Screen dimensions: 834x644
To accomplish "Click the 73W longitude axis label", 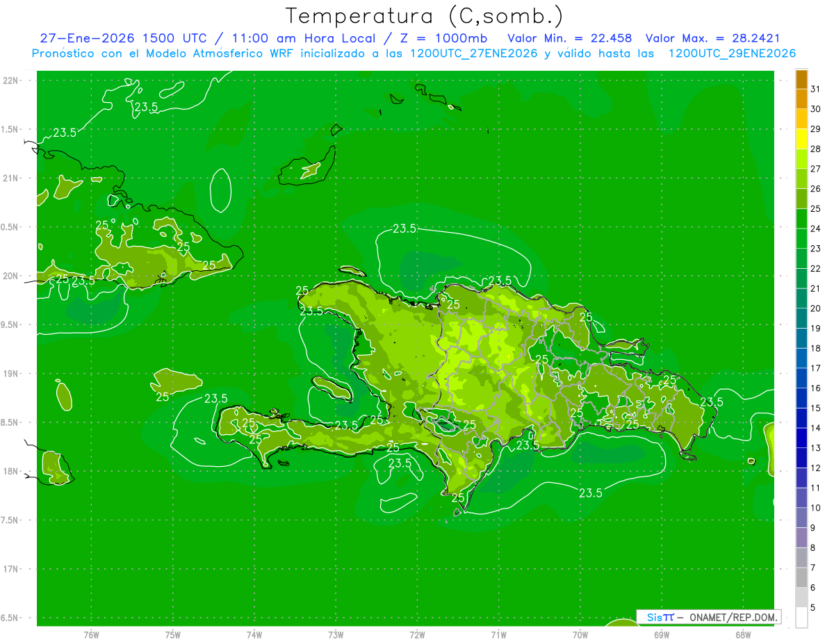I will [336, 634].
